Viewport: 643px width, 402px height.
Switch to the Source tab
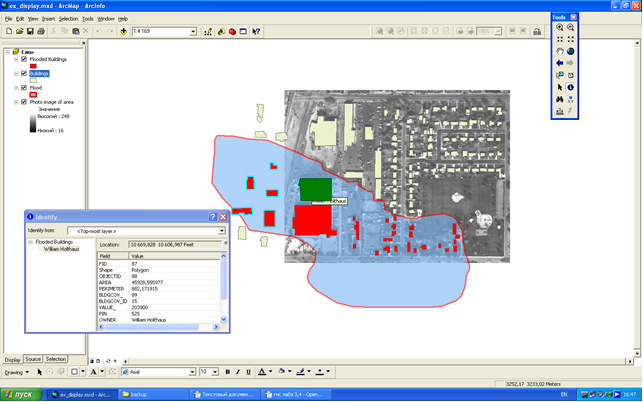(33, 359)
